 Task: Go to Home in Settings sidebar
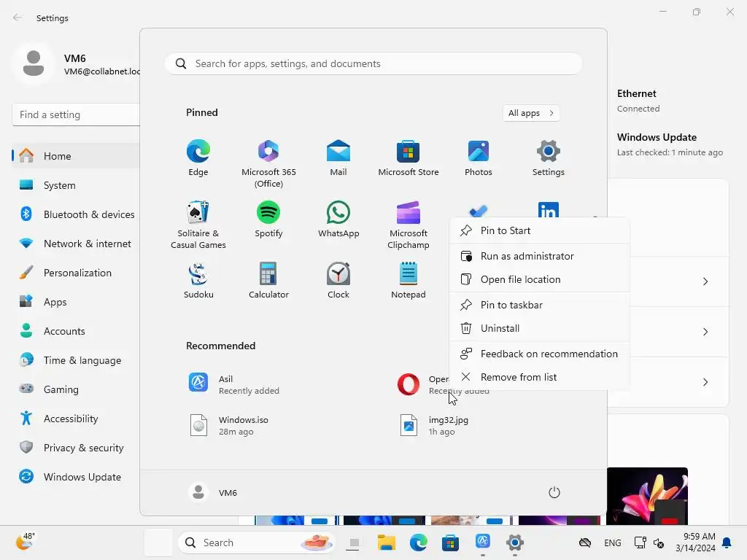point(76,156)
